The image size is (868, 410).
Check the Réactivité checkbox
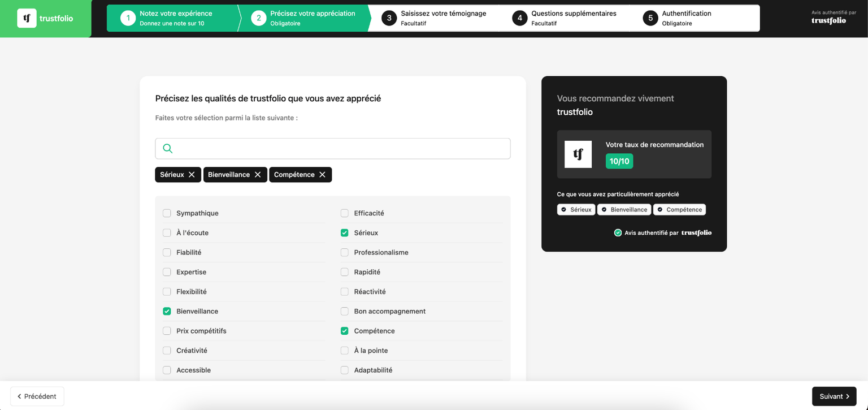tap(345, 292)
